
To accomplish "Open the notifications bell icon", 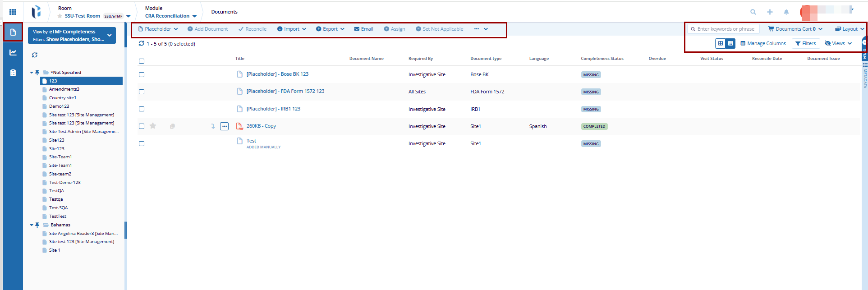I will (x=786, y=12).
